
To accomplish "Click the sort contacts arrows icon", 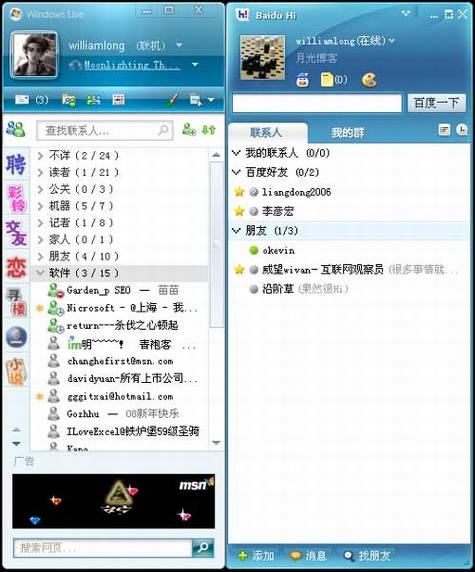I will [x=209, y=130].
